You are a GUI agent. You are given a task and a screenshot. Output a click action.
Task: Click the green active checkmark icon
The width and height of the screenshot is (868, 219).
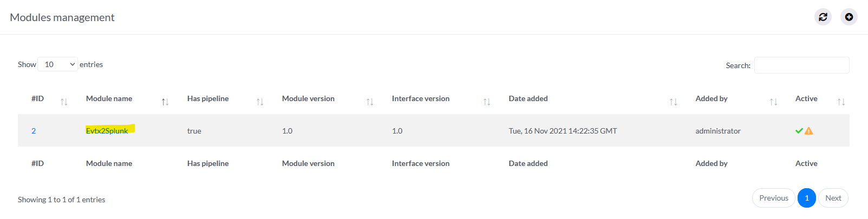[799, 131]
